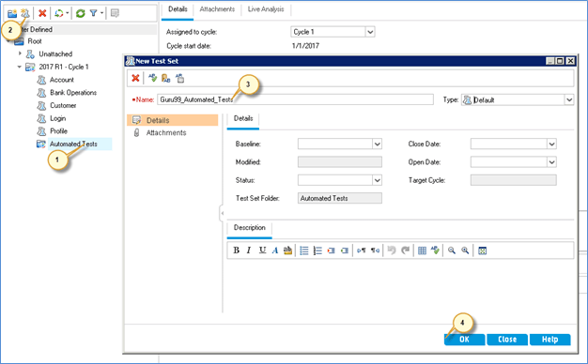Click the full-screen editor icon in the description toolbar

[x=482, y=250]
